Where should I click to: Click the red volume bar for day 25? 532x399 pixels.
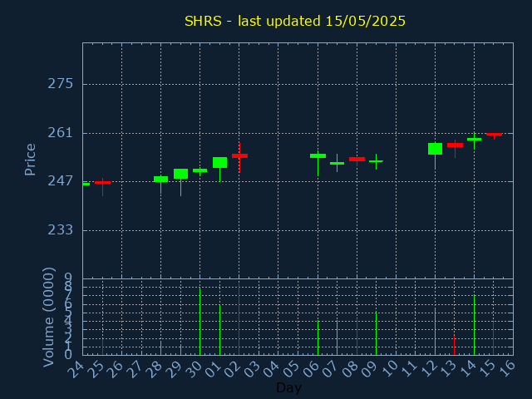102,347
